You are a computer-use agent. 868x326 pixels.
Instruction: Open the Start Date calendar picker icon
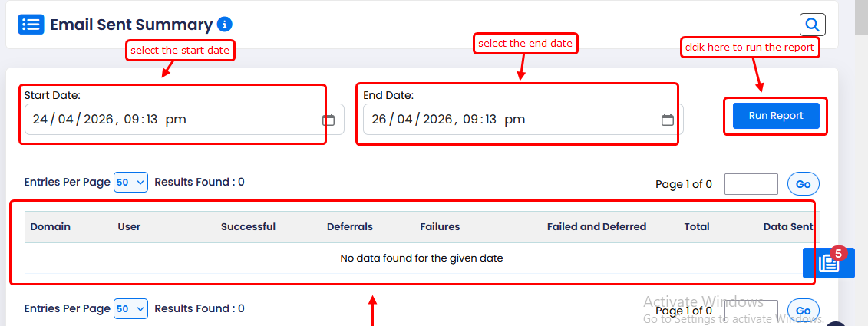point(328,120)
